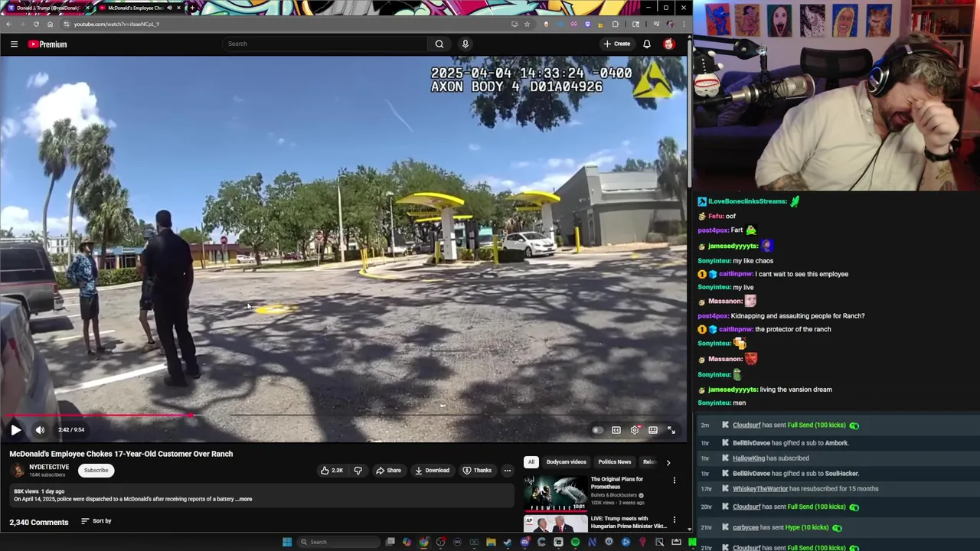Close the Donald J. Trump tab
980x551 pixels.
click(87, 8)
